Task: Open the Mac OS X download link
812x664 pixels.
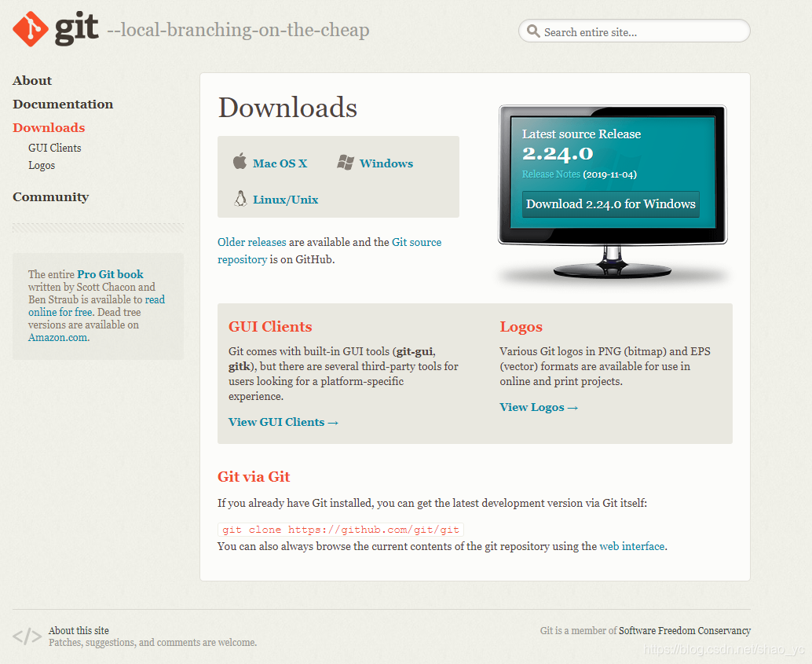Action: (280, 163)
